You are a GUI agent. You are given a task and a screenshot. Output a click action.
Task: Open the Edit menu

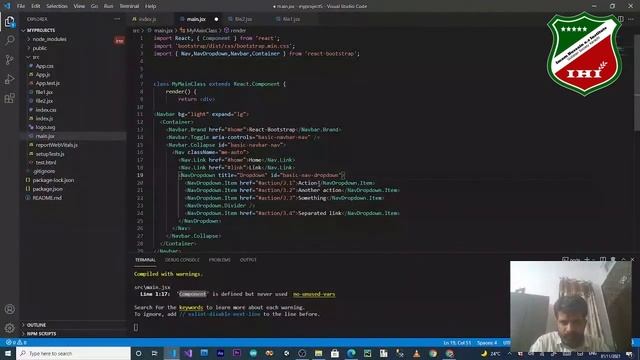click(x=36, y=6)
